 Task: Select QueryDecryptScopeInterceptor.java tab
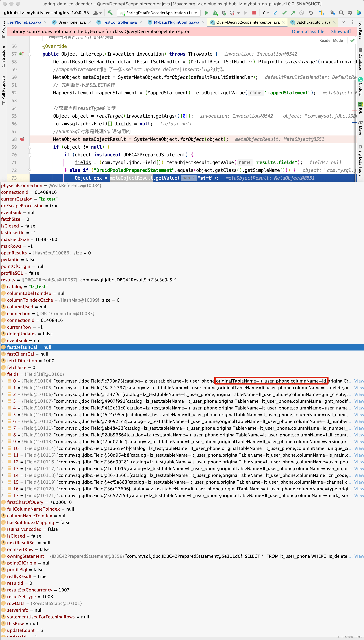tap(248, 22)
